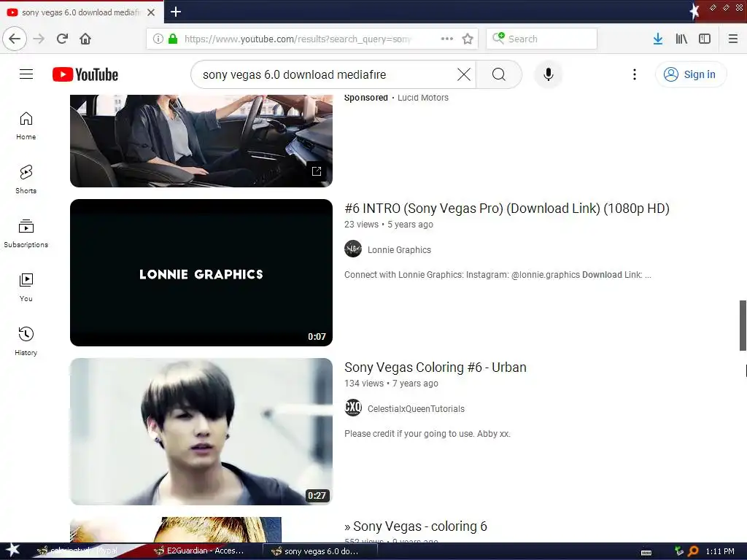Image resolution: width=747 pixels, height=560 pixels.
Task: Open the Lucid Motors sponsored ad thumbnail
Action: point(201,141)
